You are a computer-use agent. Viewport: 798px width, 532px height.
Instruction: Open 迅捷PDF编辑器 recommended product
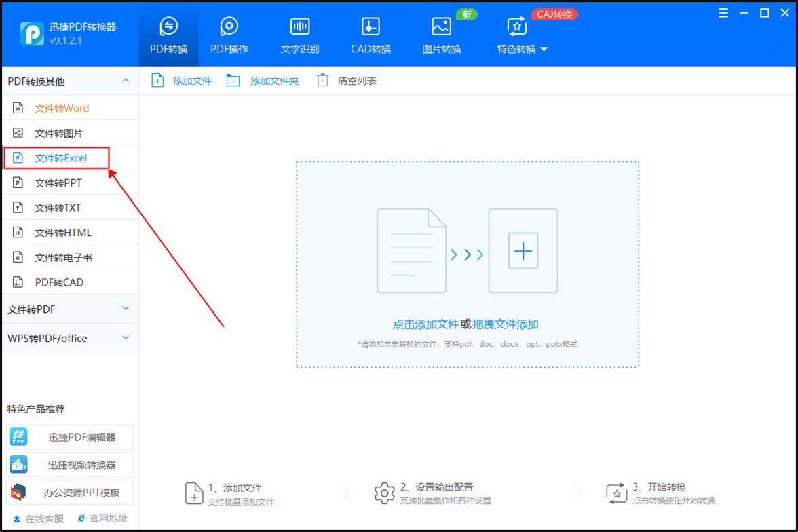click(70, 437)
